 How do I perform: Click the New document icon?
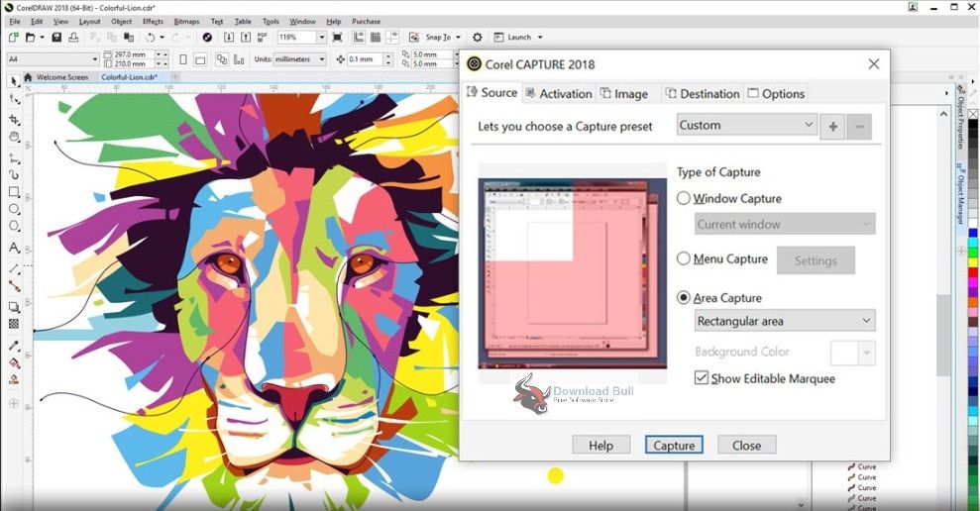click(x=13, y=38)
